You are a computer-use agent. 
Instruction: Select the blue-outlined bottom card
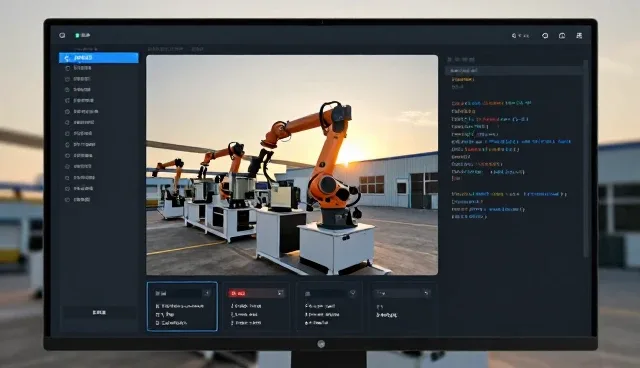[x=182, y=306]
